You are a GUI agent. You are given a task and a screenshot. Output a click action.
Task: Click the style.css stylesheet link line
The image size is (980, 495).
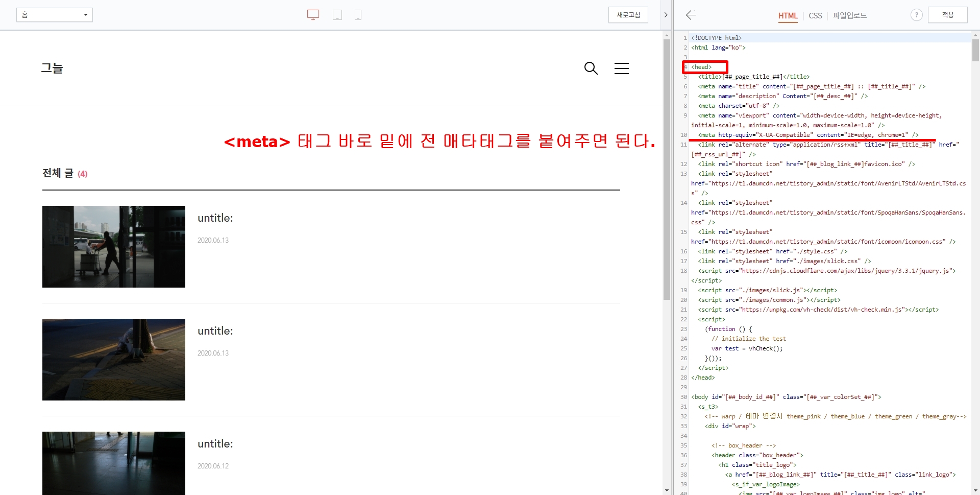[x=773, y=251]
